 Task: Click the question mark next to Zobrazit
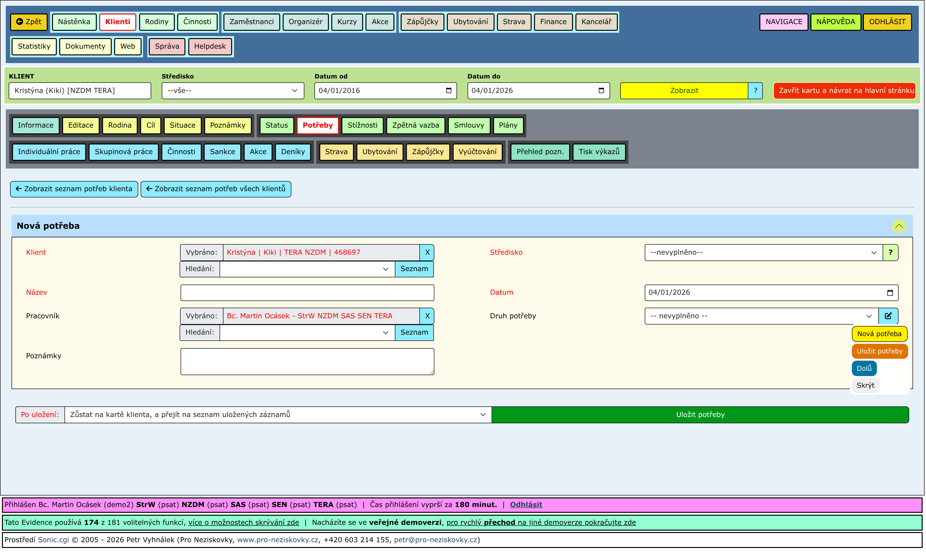pyautogui.click(x=755, y=91)
